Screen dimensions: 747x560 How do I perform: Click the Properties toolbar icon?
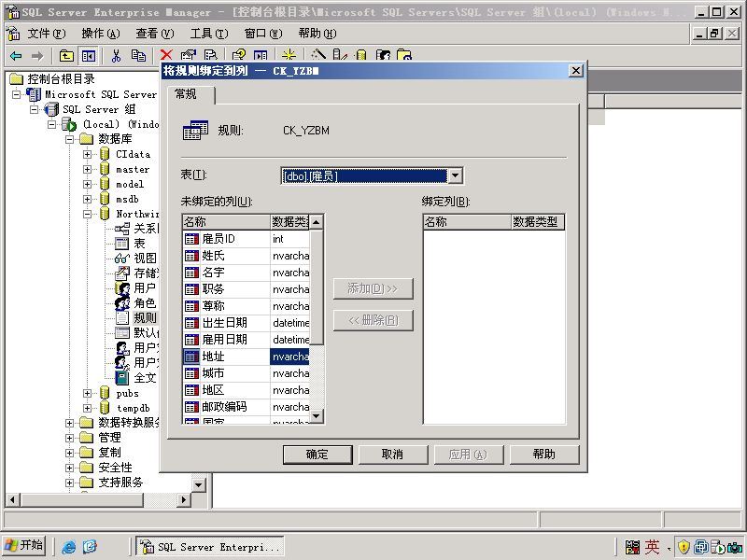pos(189,55)
